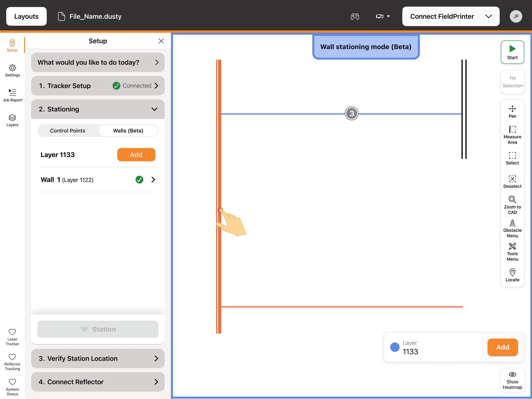Screen dimensions: 532x399
Task: Collapse the 2. Stationing section
Action: (x=98, y=109)
